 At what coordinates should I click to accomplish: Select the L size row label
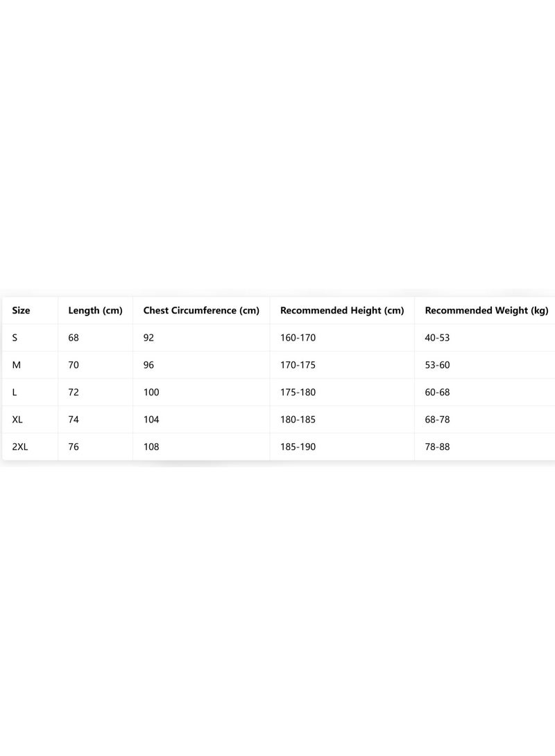[x=15, y=393]
